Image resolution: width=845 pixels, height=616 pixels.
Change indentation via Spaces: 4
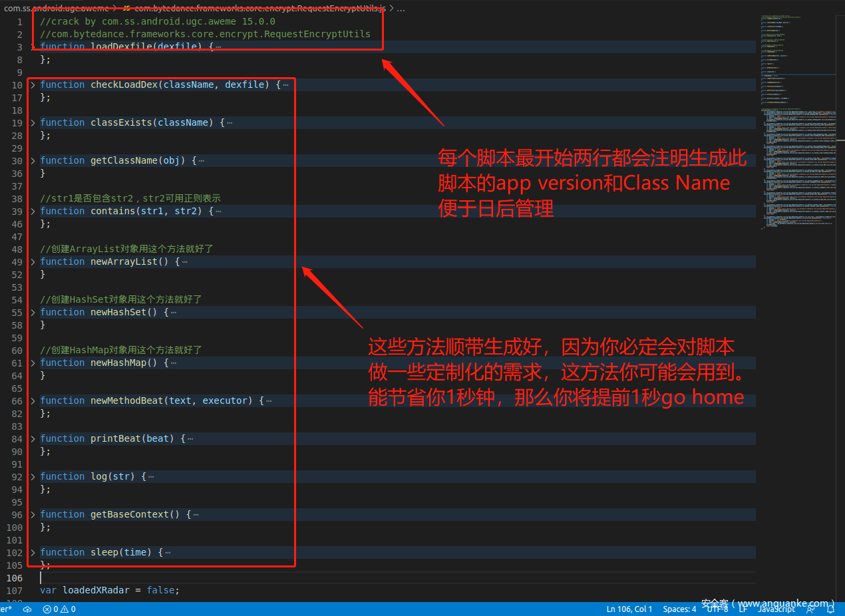(679, 609)
